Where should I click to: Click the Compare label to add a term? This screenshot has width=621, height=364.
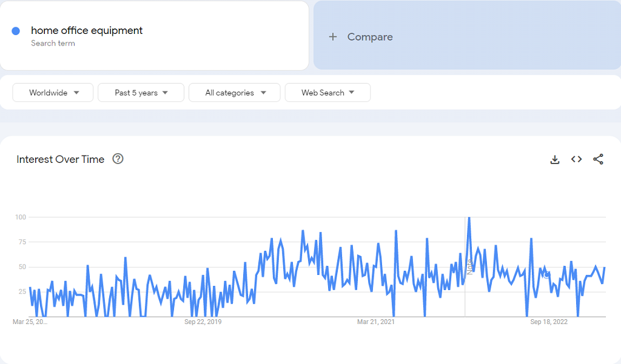[x=370, y=37]
